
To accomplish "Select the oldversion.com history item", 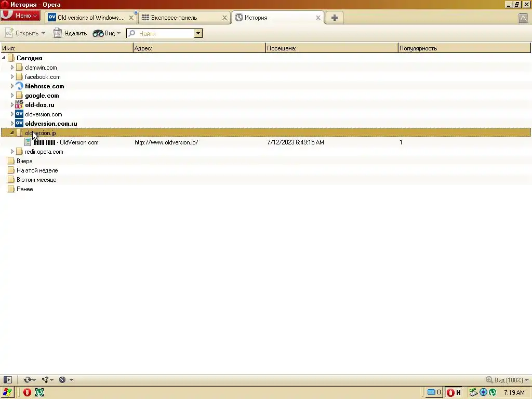I will 44,114.
